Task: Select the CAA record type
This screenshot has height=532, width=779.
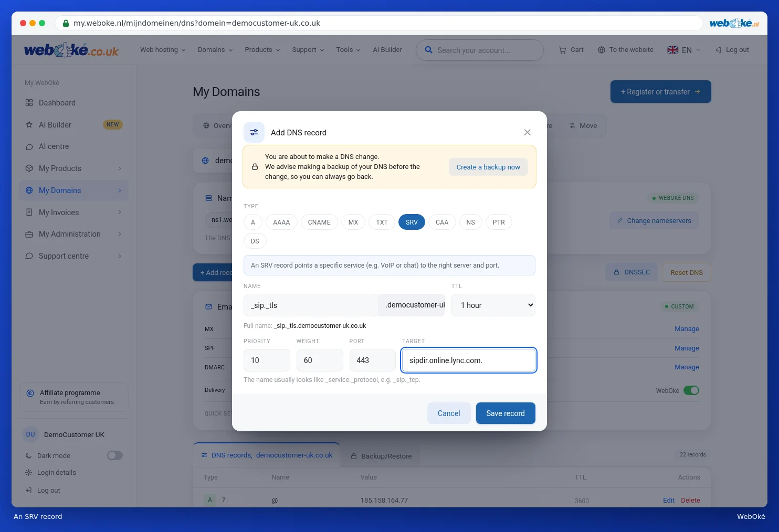Action: pos(442,222)
